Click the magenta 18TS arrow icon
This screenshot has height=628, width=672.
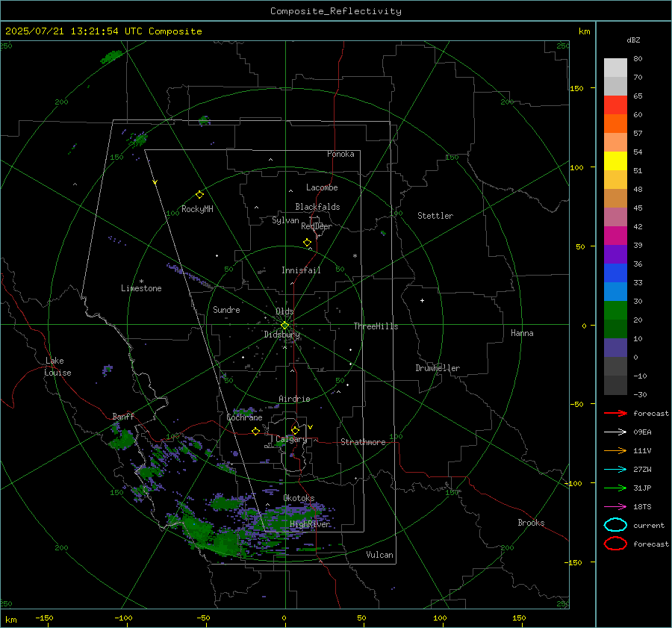click(615, 507)
